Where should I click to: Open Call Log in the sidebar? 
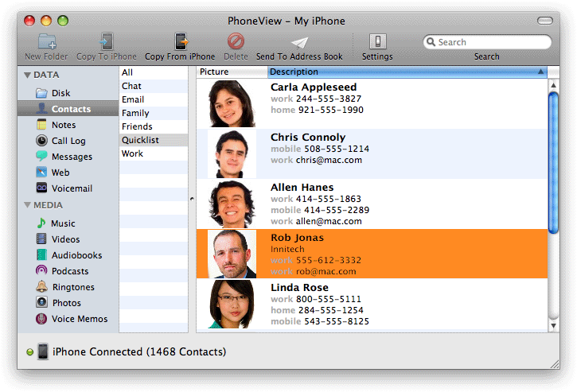tap(68, 141)
